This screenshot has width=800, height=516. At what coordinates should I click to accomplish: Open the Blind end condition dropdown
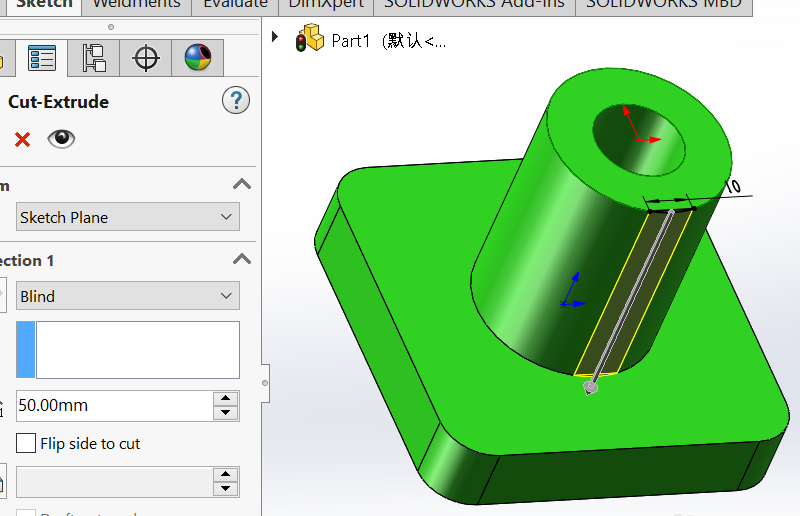[x=128, y=296]
